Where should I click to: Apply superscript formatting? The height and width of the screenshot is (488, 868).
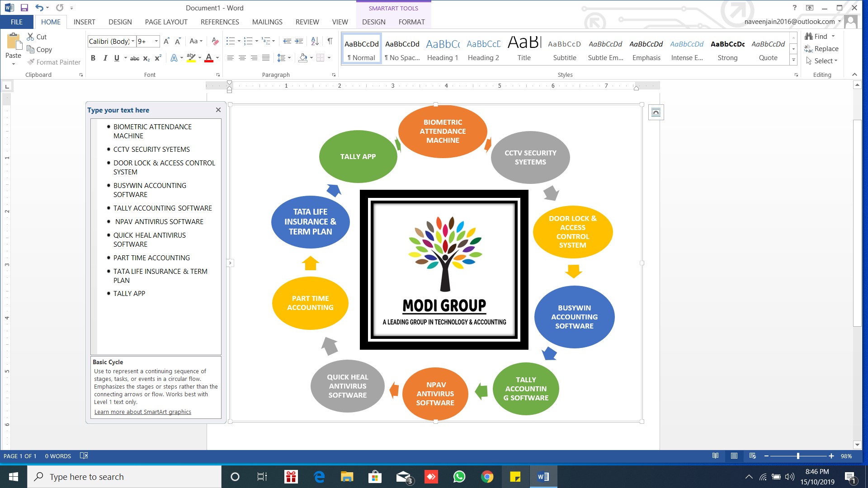pos(158,58)
